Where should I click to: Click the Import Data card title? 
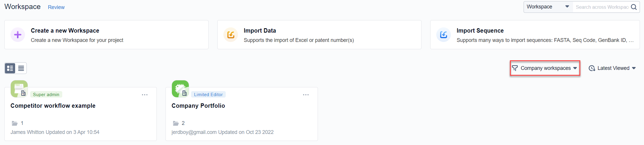[x=260, y=31]
